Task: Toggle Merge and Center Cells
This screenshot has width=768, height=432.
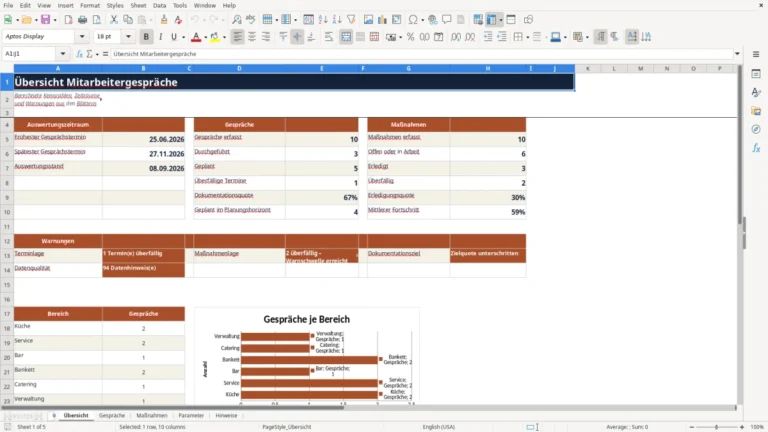Action: click(x=346, y=37)
